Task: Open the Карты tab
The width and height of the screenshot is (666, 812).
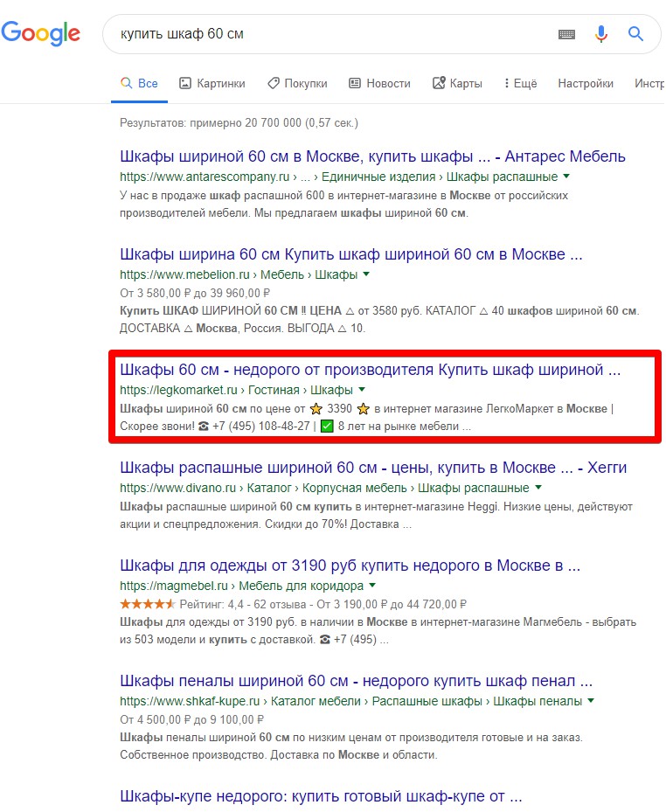Action: click(x=457, y=83)
